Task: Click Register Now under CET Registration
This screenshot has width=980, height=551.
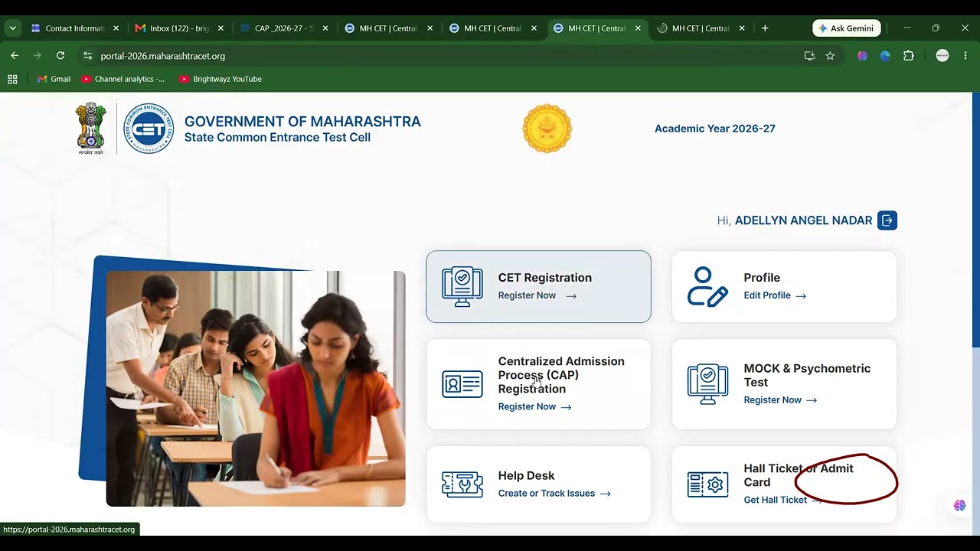Action: [x=537, y=295]
